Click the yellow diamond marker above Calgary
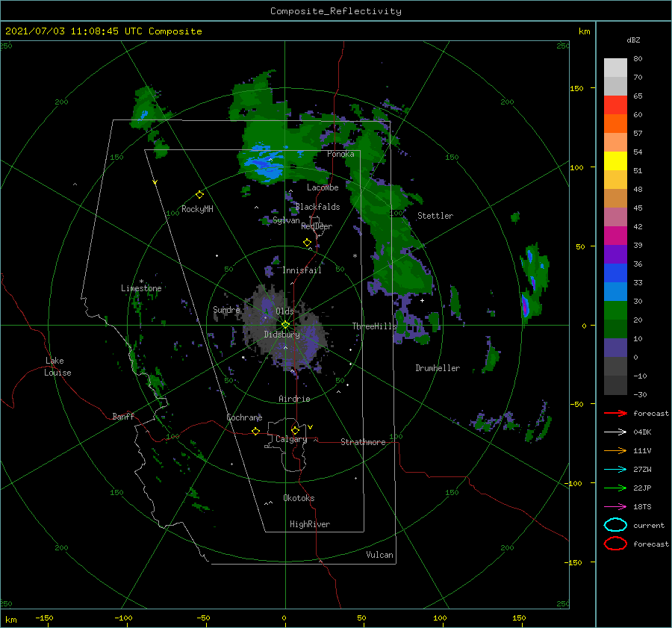 (295, 430)
